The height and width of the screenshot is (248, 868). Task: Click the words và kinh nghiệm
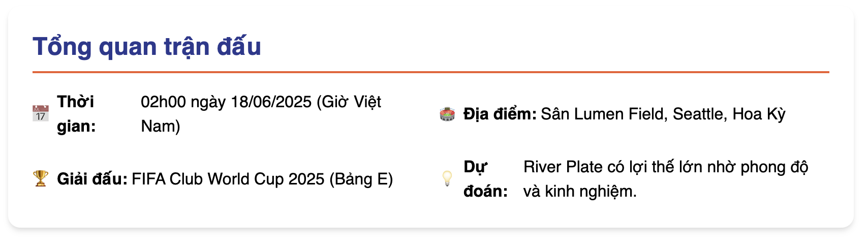(580, 191)
